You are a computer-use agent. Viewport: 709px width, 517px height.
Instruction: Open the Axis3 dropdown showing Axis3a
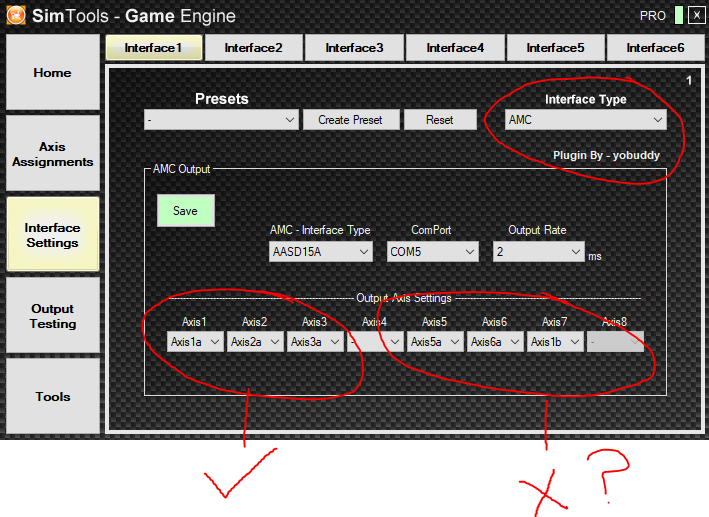pos(315,342)
